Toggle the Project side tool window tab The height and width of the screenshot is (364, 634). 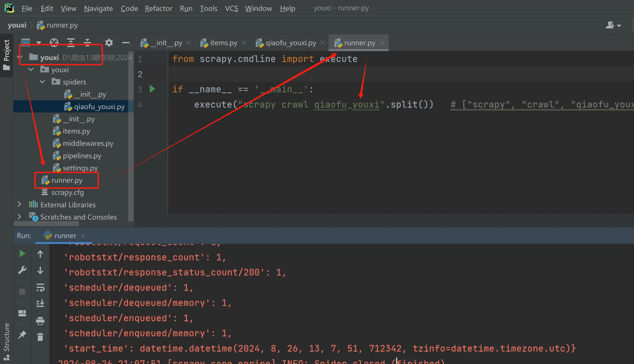[x=7, y=55]
